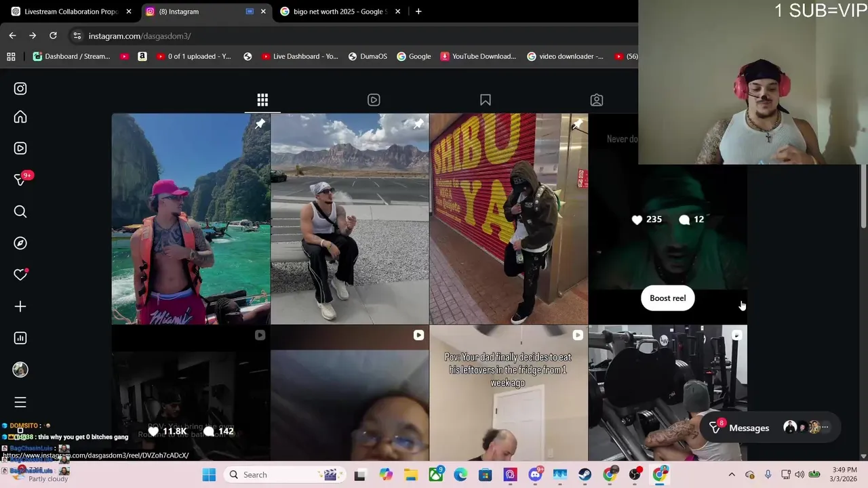Switch to the profile Reels tab
Image resolution: width=868 pixels, height=488 pixels.
(374, 100)
